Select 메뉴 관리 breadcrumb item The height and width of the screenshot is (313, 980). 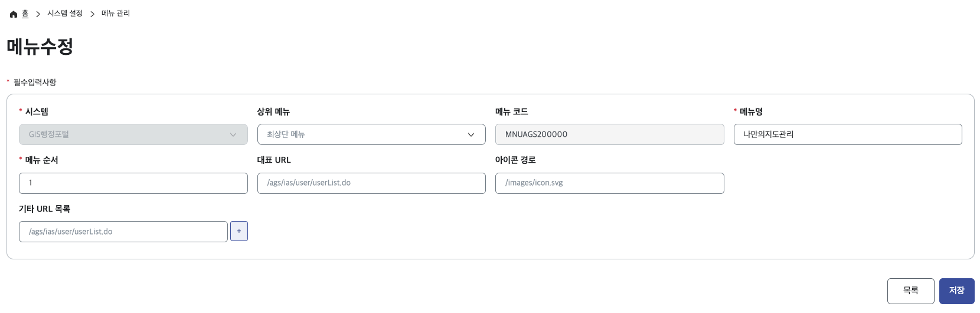click(x=116, y=14)
